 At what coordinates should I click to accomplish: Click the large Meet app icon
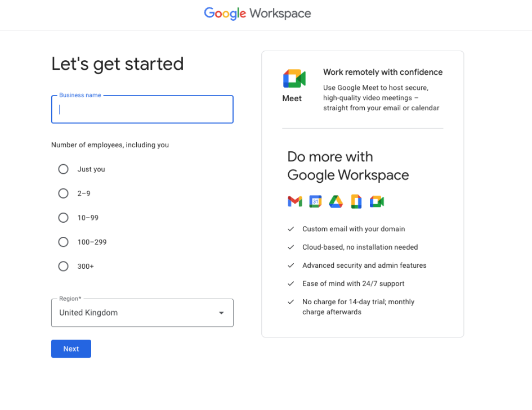(x=294, y=79)
